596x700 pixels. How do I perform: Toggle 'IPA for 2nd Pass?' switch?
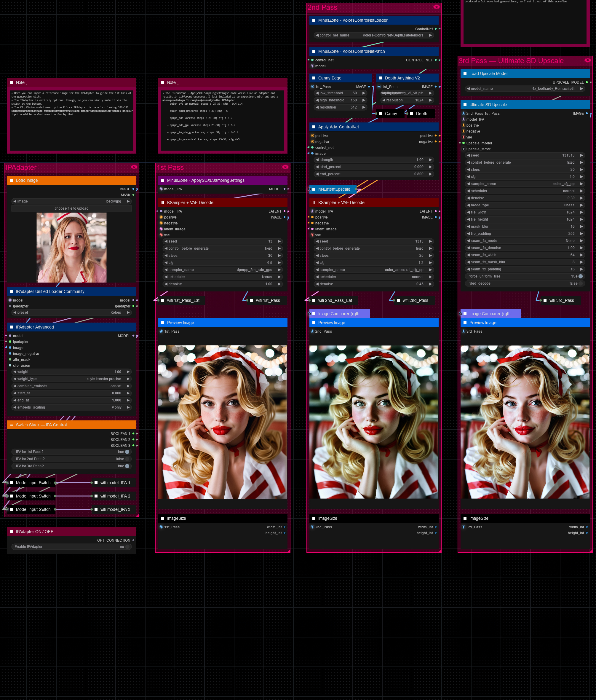[x=127, y=459]
